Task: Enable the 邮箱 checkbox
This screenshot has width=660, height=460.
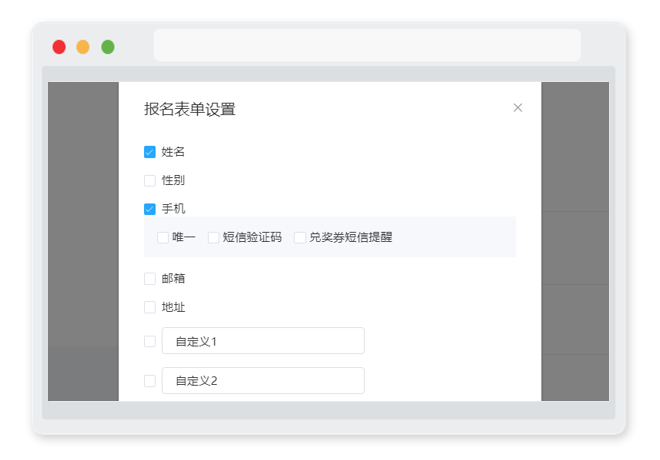Action: tap(150, 279)
